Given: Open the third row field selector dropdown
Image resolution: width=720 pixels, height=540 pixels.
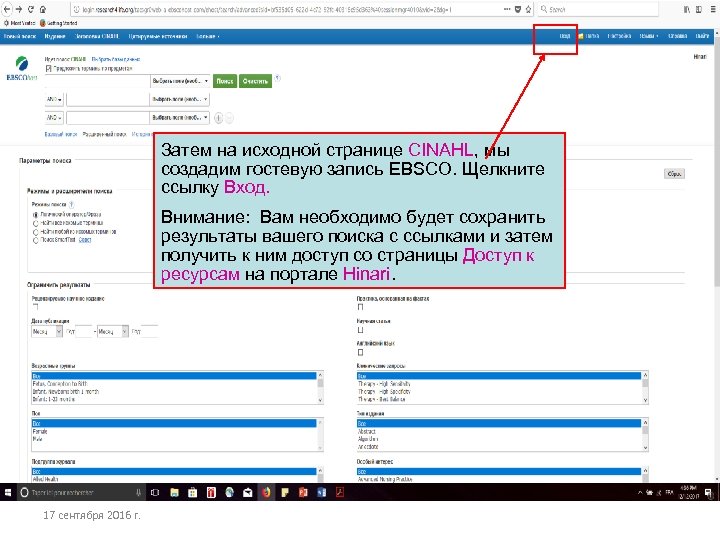Looking at the screenshot, I should coord(180,118).
